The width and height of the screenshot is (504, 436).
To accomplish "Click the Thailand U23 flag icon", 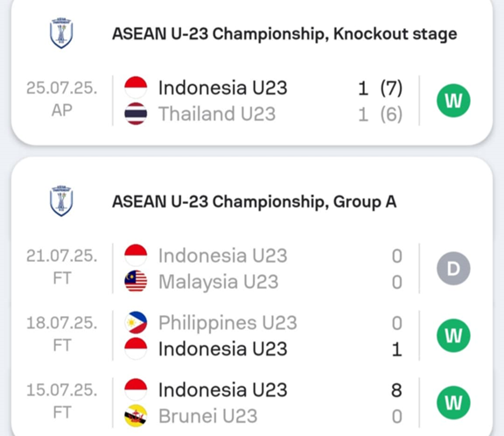I will [136, 114].
